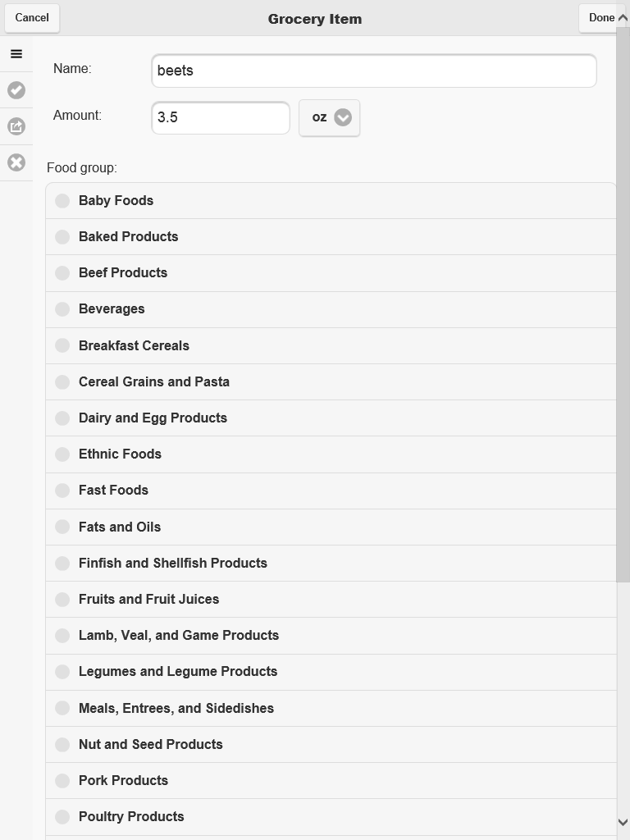
Task: Select Fats and Oils option
Action: (x=62, y=527)
